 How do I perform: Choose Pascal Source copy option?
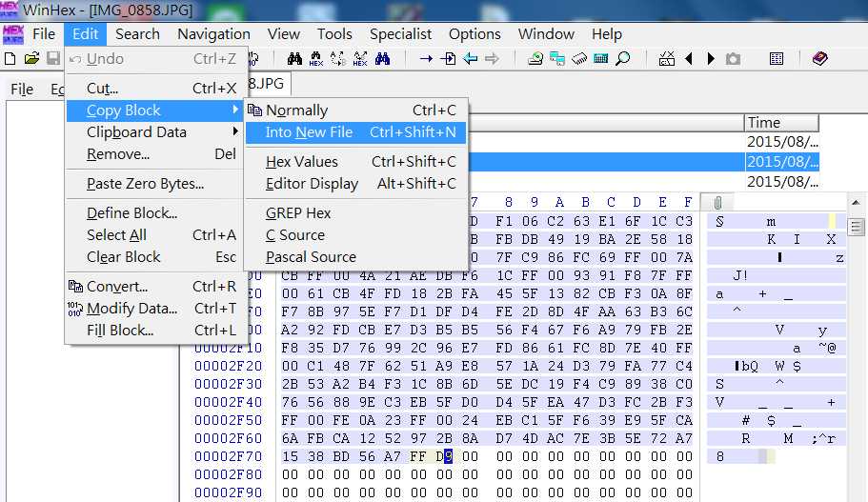(x=356, y=257)
